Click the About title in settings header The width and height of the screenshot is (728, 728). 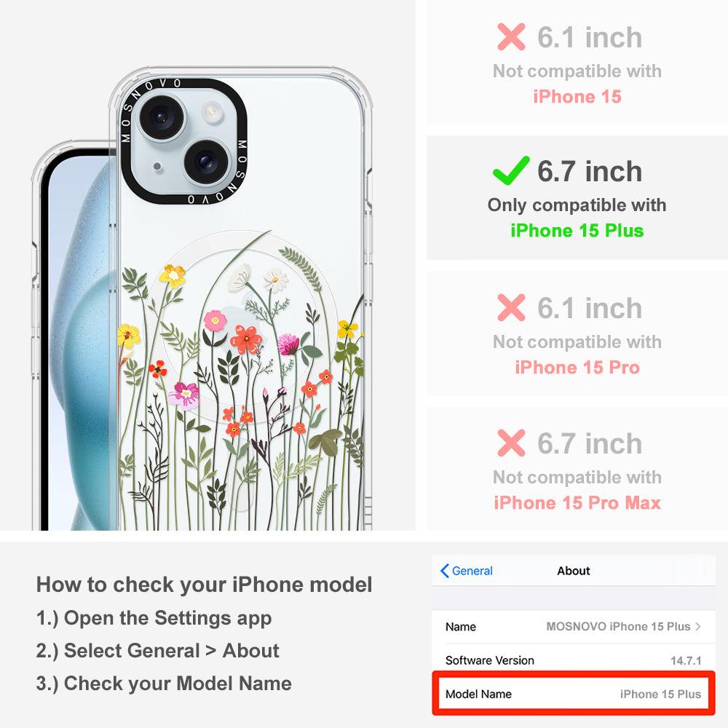[574, 571]
